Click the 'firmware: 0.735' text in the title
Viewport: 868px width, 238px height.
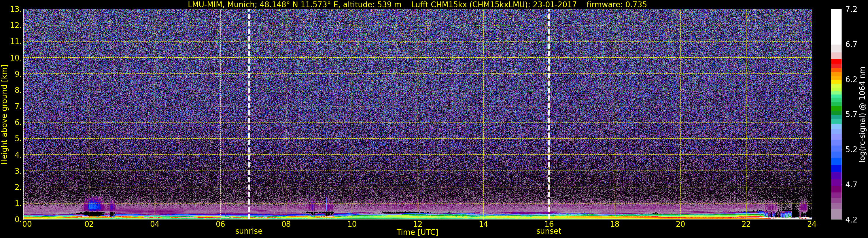(x=617, y=4)
